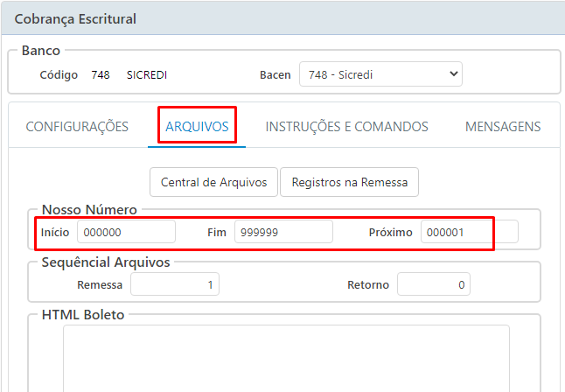
Task: Focus the Nosso Número Fim field
Action: click(283, 232)
